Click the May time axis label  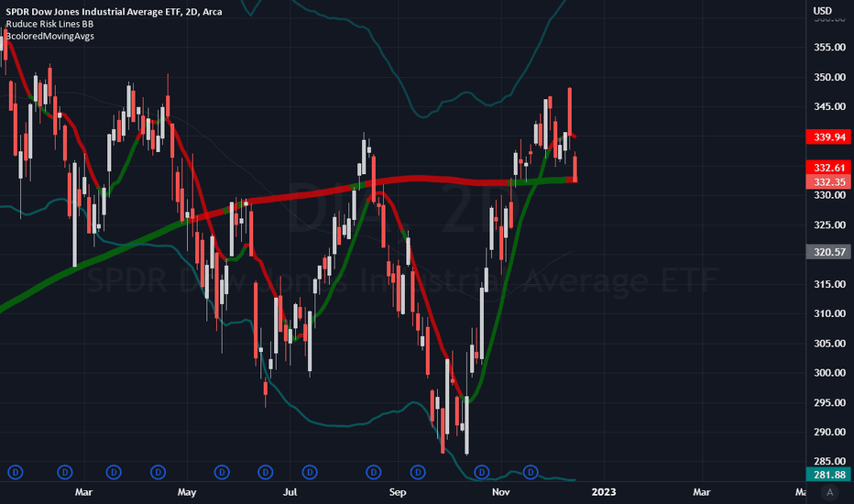click(x=187, y=492)
